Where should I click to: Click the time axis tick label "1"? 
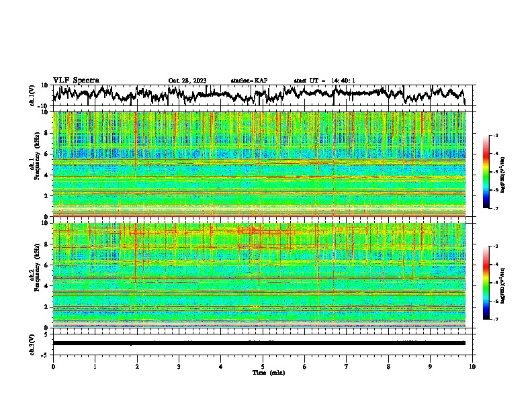[95, 367]
